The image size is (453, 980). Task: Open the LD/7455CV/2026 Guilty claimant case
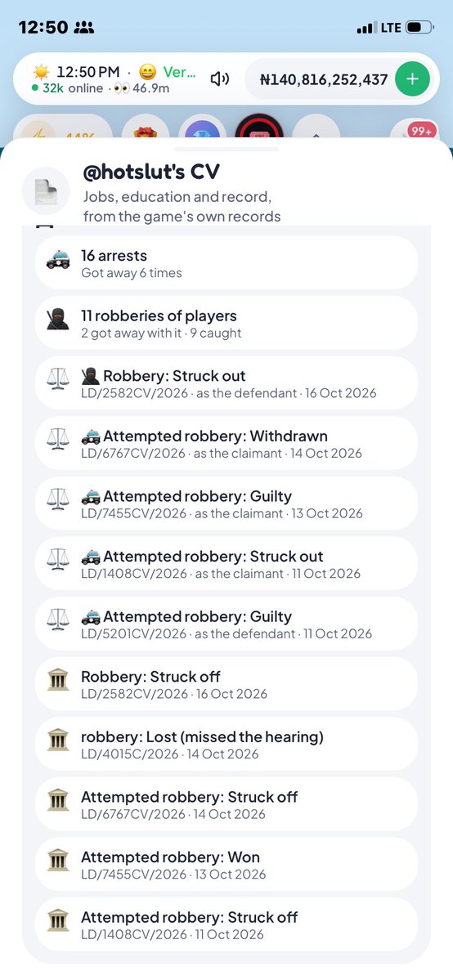(226, 503)
